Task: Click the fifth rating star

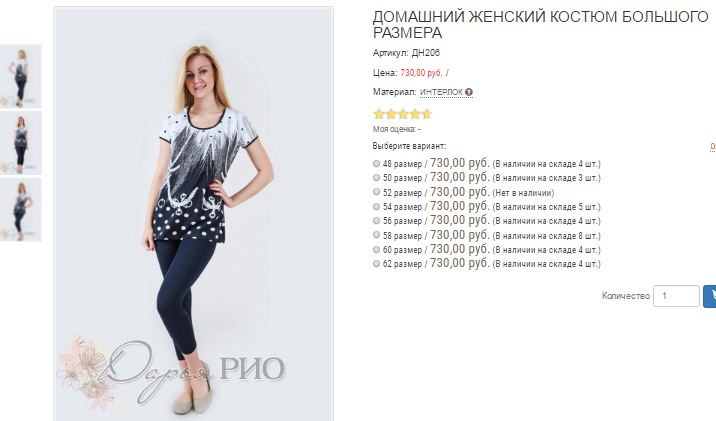Action: 426,114
